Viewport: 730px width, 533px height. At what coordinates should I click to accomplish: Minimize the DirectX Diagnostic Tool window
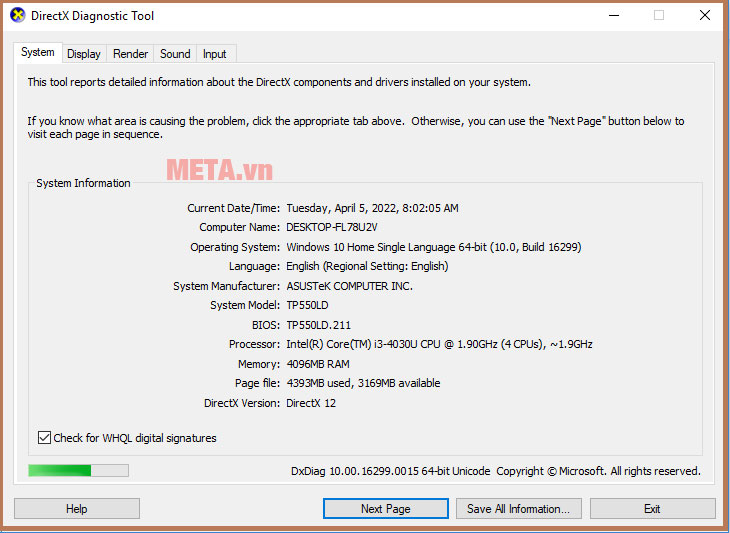[614, 15]
